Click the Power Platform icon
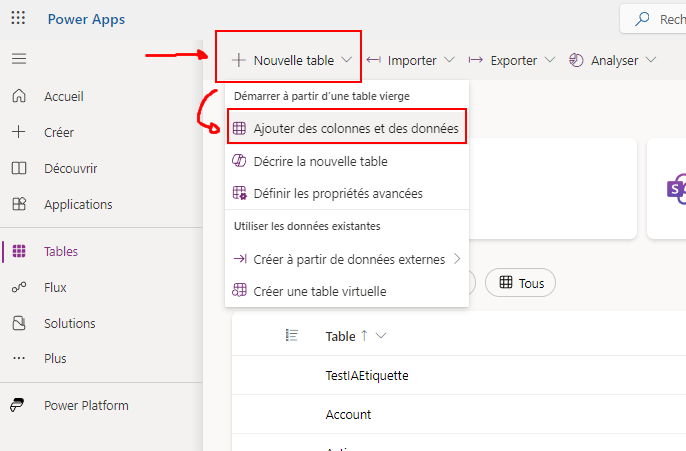The height and width of the screenshot is (451, 686). click(17, 405)
